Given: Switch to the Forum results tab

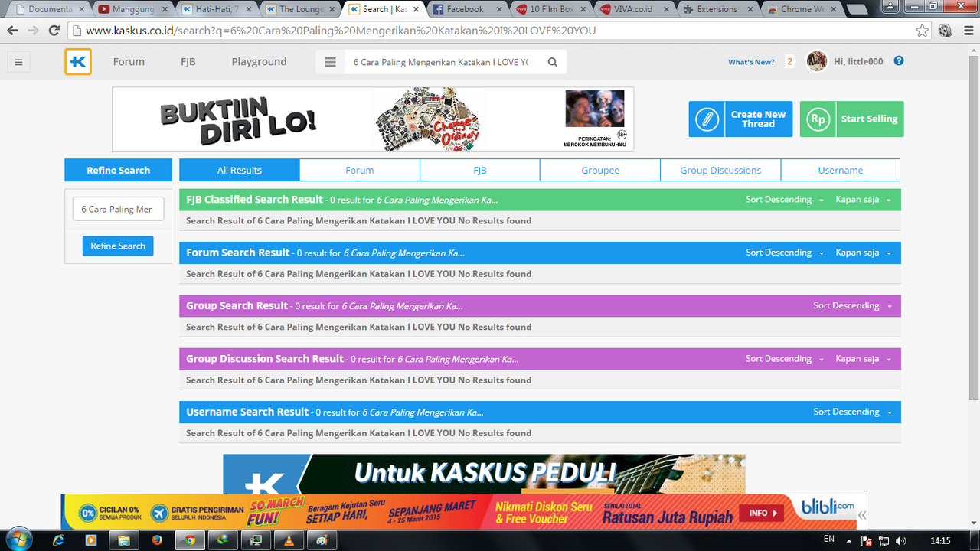Looking at the screenshot, I should click(x=360, y=170).
